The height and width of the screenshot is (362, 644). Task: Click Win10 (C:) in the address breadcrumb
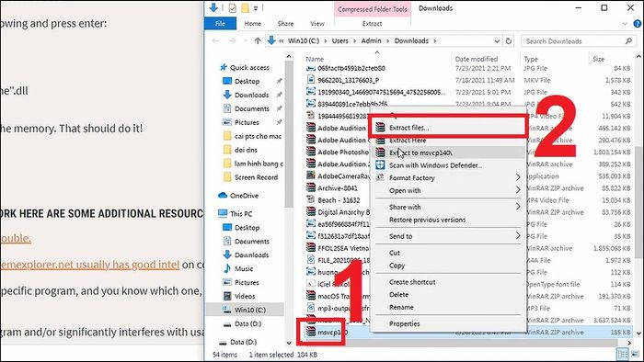point(304,40)
